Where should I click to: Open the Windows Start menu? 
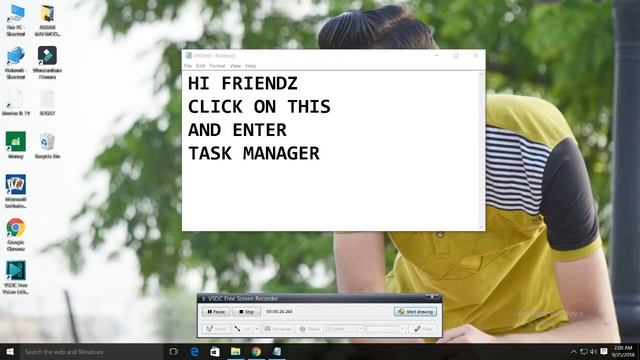[10, 351]
